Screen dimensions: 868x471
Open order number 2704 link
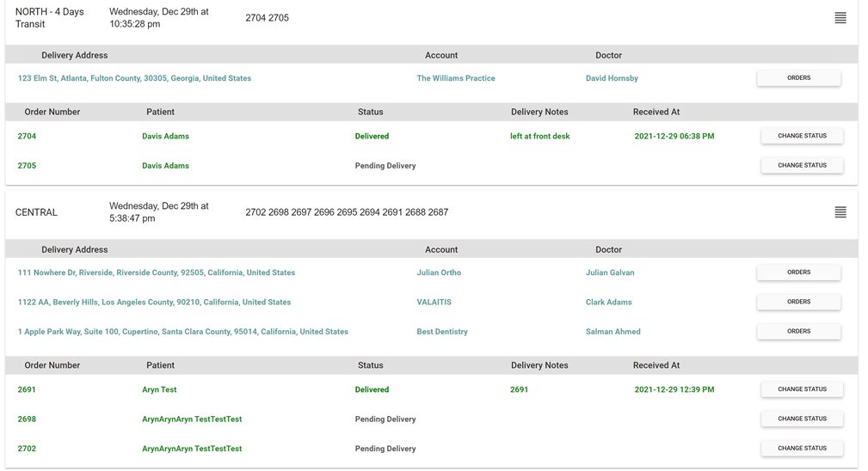[27, 136]
